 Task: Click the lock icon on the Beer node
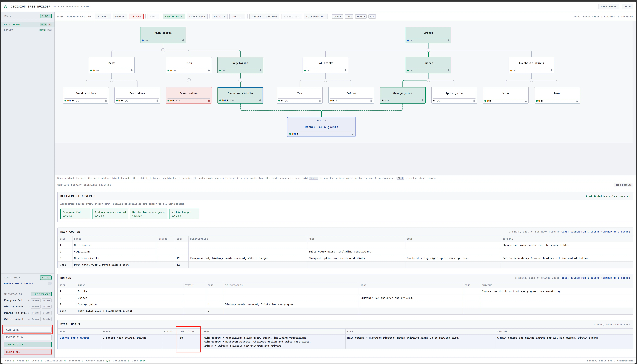[577, 101]
